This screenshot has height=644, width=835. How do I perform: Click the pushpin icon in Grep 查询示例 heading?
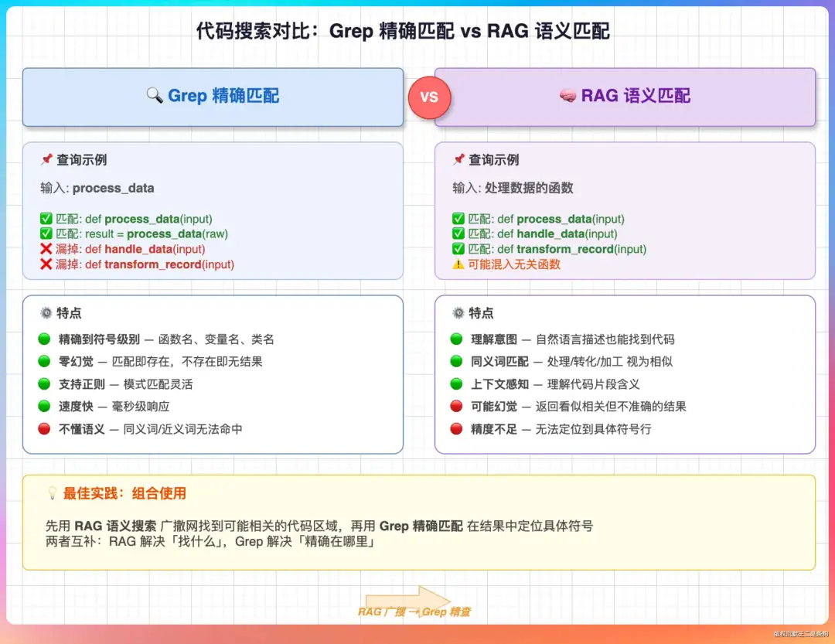pos(47,159)
